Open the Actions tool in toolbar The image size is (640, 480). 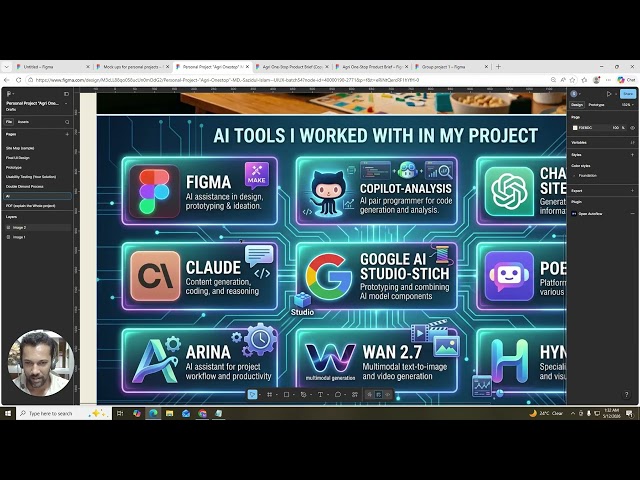[x=355, y=395]
